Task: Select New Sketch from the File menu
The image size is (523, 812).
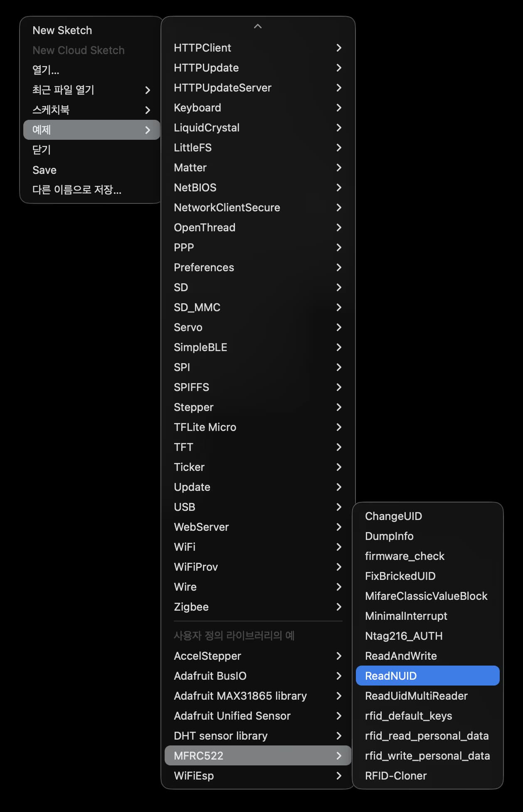Action: tap(62, 30)
